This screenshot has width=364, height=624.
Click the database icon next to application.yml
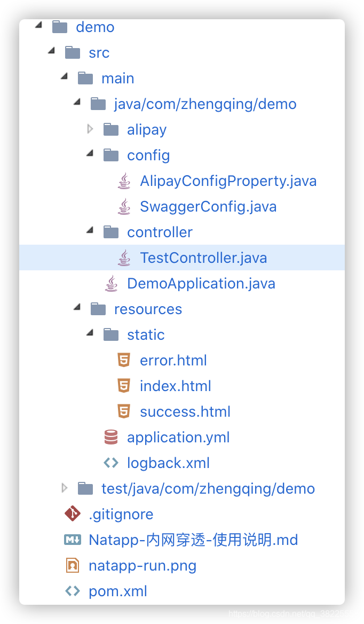tap(111, 437)
